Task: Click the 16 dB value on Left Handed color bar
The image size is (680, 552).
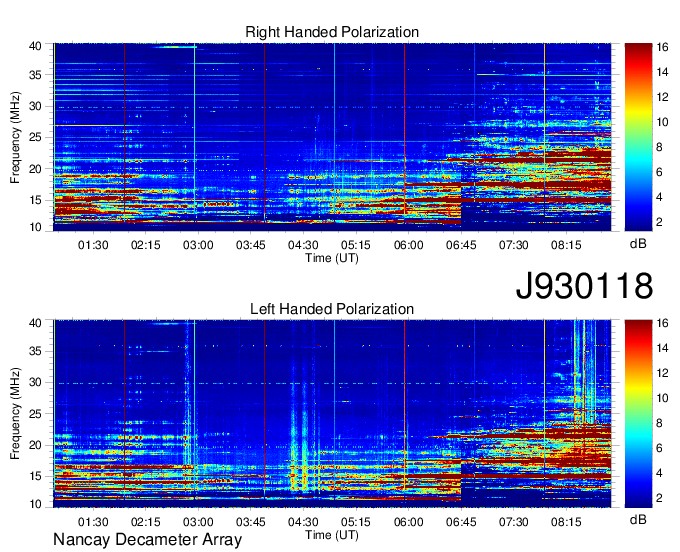Action: click(x=662, y=323)
